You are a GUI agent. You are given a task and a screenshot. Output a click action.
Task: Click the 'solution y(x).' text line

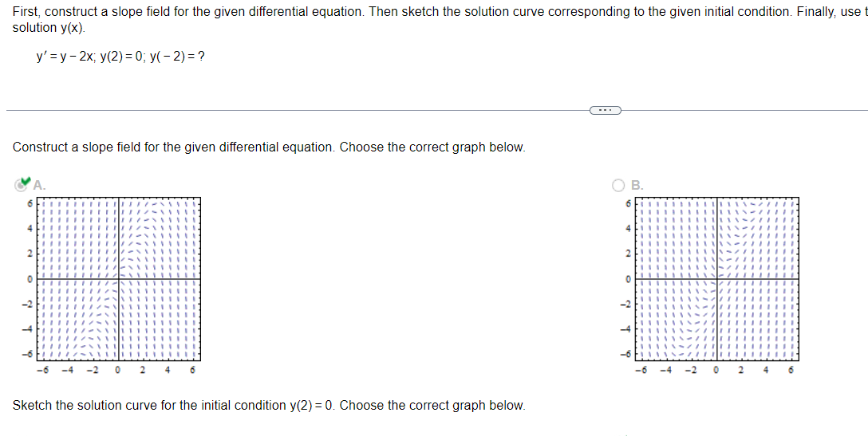coord(49,28)
